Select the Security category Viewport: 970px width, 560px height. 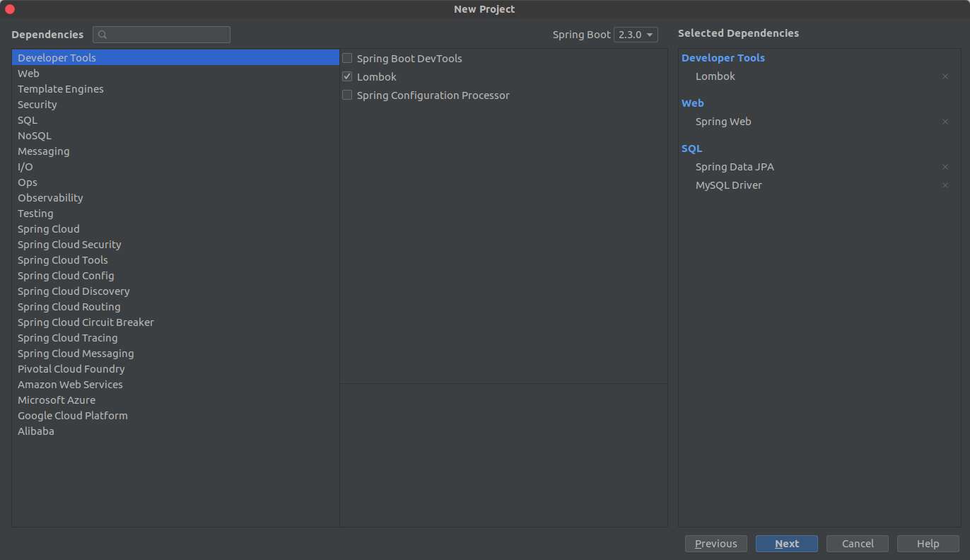click(x=175, y=105)
